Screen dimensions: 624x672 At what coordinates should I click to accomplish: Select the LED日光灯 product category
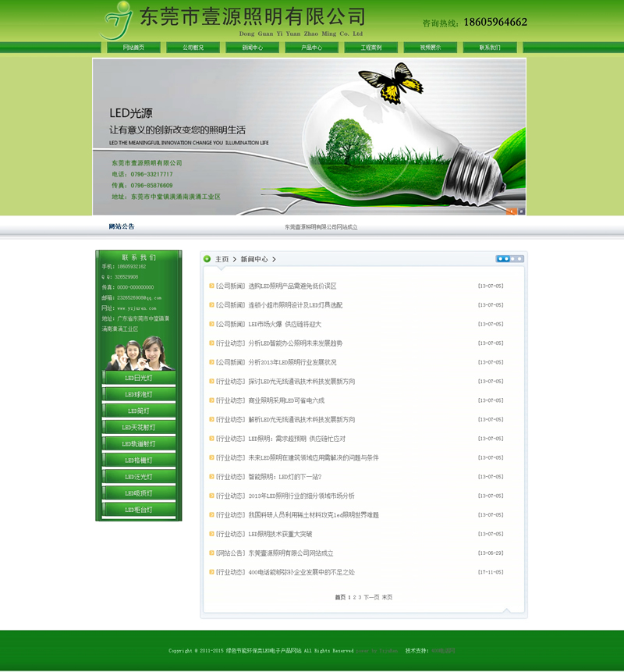pos(139,378)
